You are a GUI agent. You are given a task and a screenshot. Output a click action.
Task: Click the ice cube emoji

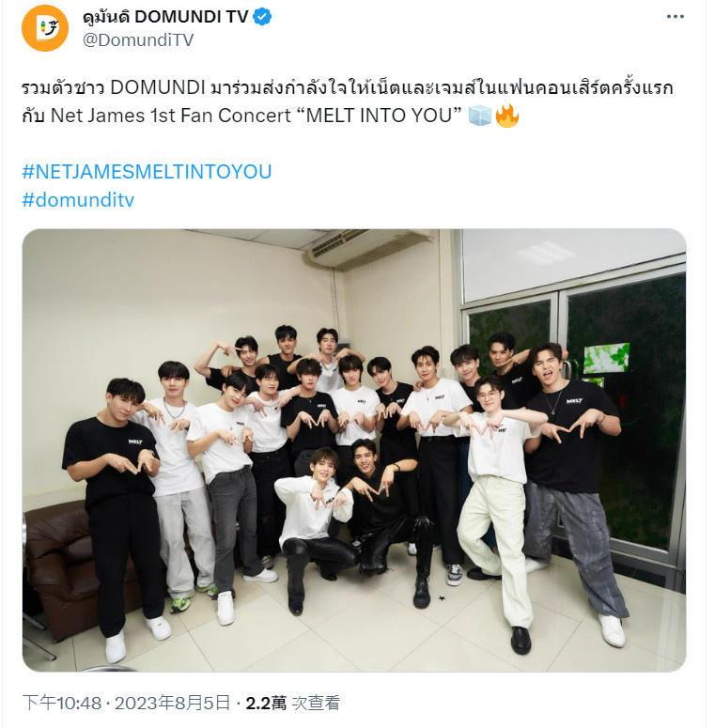click(x=479, y=116)
